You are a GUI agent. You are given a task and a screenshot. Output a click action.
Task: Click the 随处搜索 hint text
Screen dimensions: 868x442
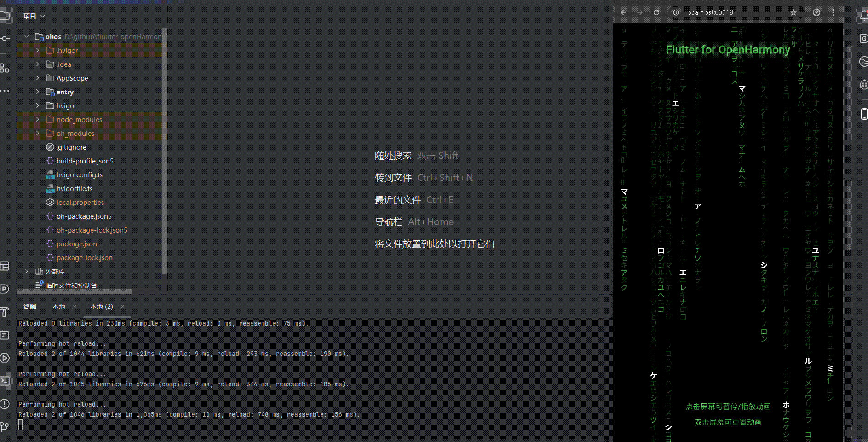coord(393,156)
